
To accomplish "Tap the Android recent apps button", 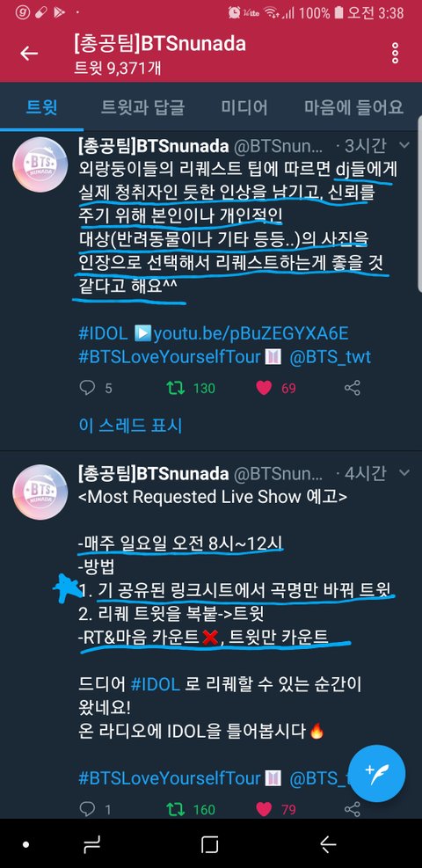I will coord(91,844).
